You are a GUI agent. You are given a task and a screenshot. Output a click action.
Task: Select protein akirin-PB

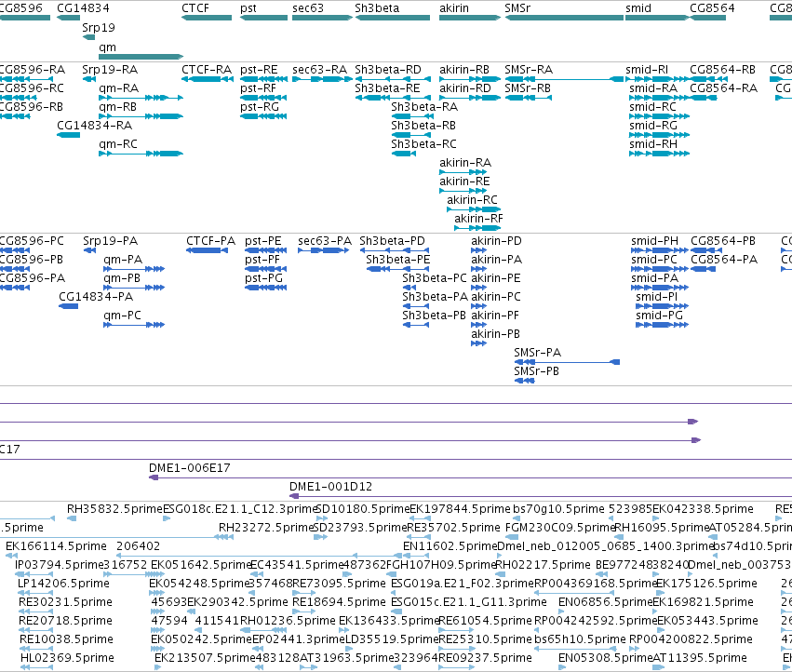(x=479, y=343)
